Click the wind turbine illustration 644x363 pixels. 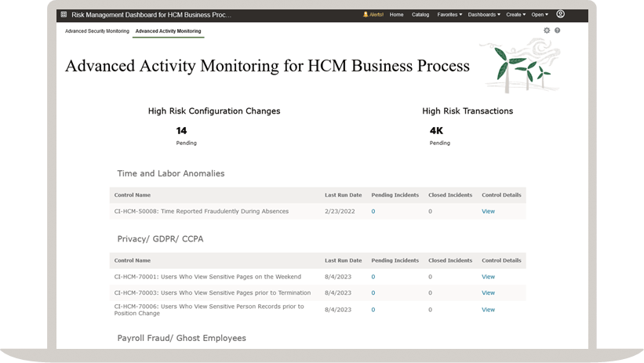click(519, 66)
